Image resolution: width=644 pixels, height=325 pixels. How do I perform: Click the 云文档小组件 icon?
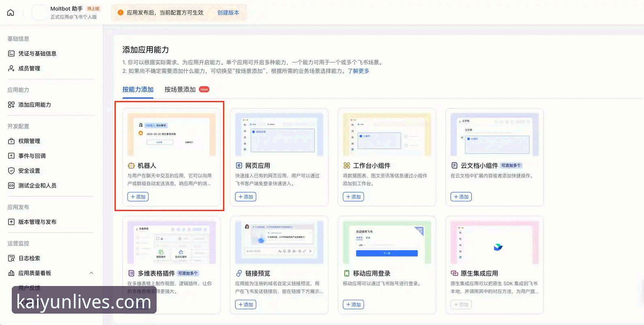click(x=454, y=166)
